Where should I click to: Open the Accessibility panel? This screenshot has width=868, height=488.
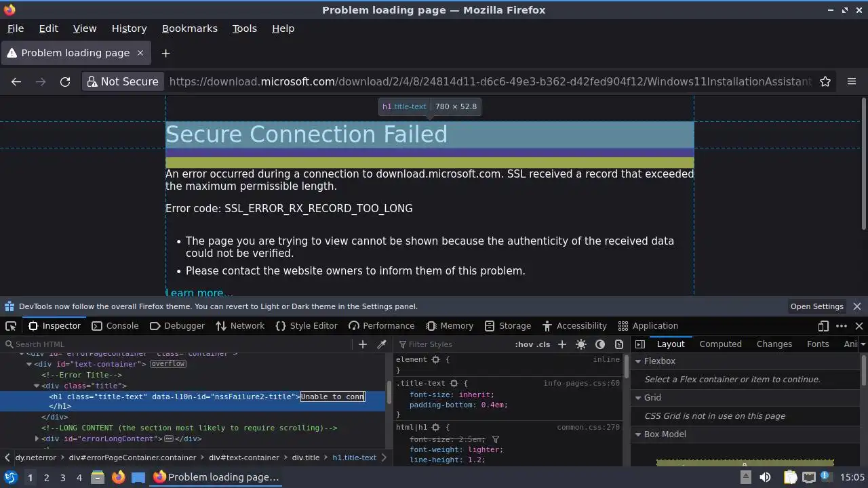[574, 326]
